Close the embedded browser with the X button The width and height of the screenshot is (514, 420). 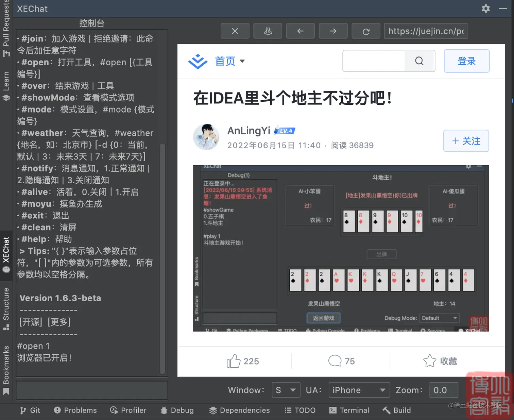(x=235, y=31)
